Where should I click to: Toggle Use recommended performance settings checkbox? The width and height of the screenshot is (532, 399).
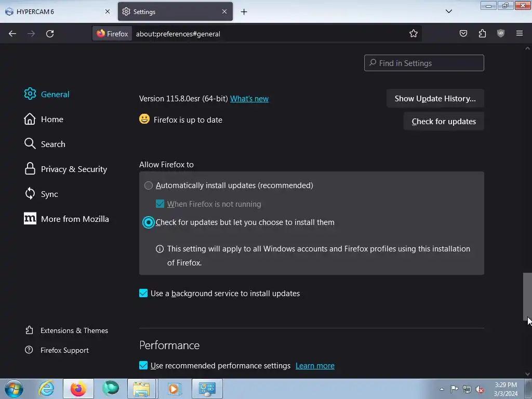click(x=143, y=365)
